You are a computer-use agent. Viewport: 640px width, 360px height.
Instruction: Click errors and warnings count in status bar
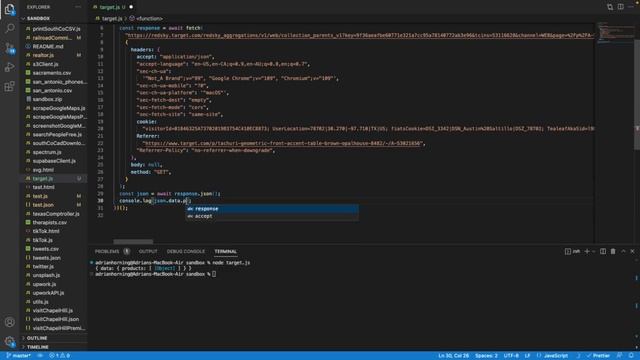tap(60, 356)
